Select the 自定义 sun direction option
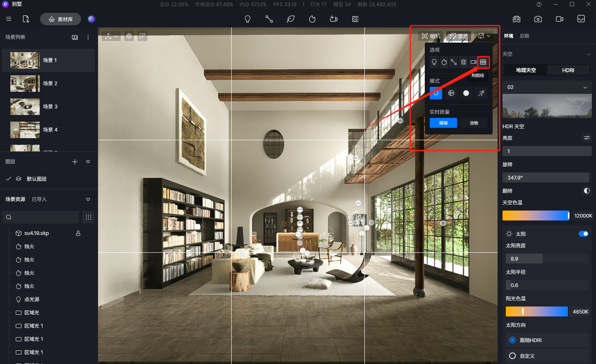596x364 pixels. click(512, 356)
